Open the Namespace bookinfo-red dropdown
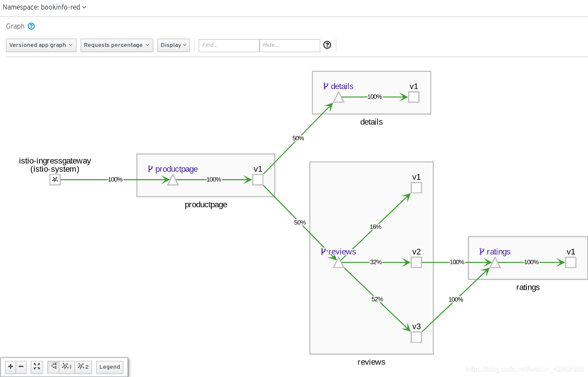This screenshot has width=588, height=377. coord(44,7)
